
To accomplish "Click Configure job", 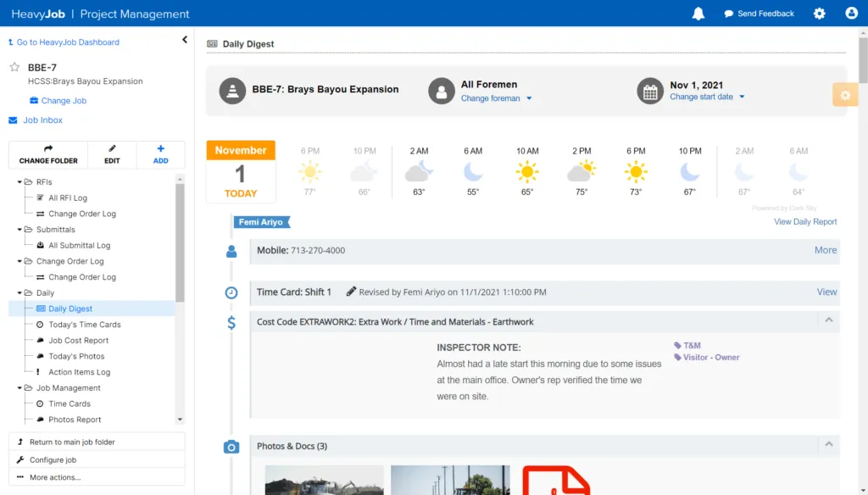I will pyautogui.click(x=97, y=459).
